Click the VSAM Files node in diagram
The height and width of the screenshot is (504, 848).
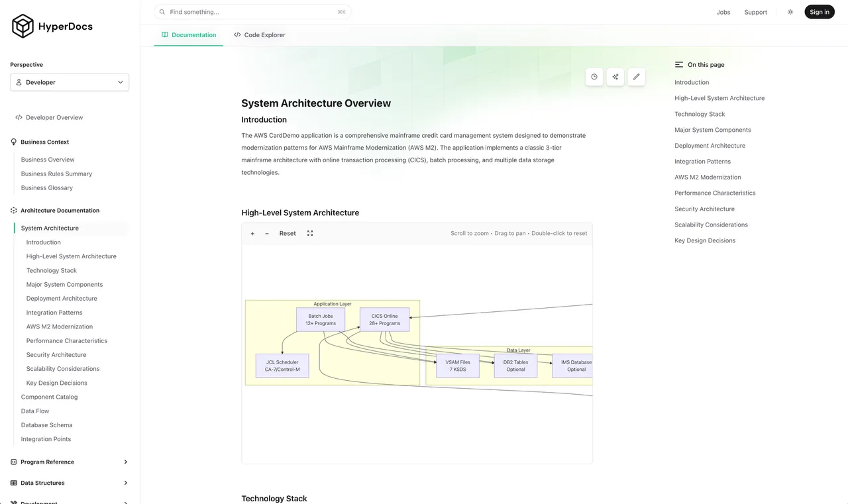(x=458, y=366)
